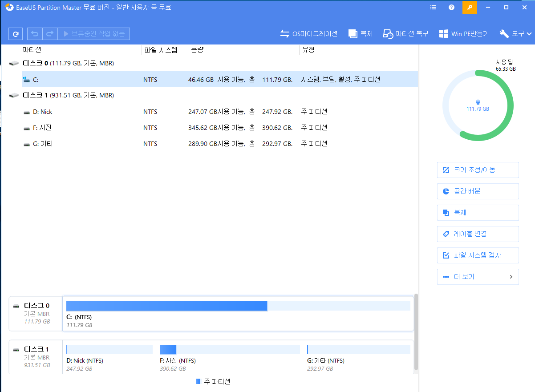Screen dimensions: 535x392
Task: Click the EaseUS app logo icon
Action: click(9, 8)
